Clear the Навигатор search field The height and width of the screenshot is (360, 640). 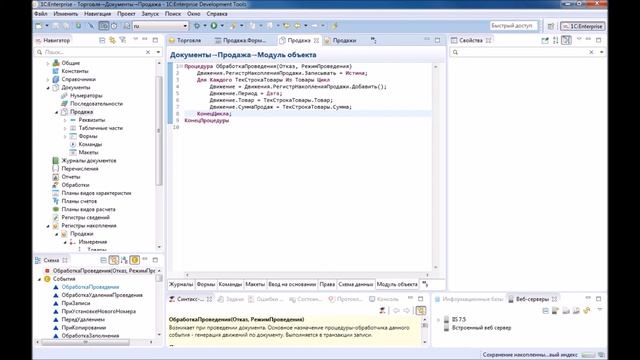click(x=148, y=52)
